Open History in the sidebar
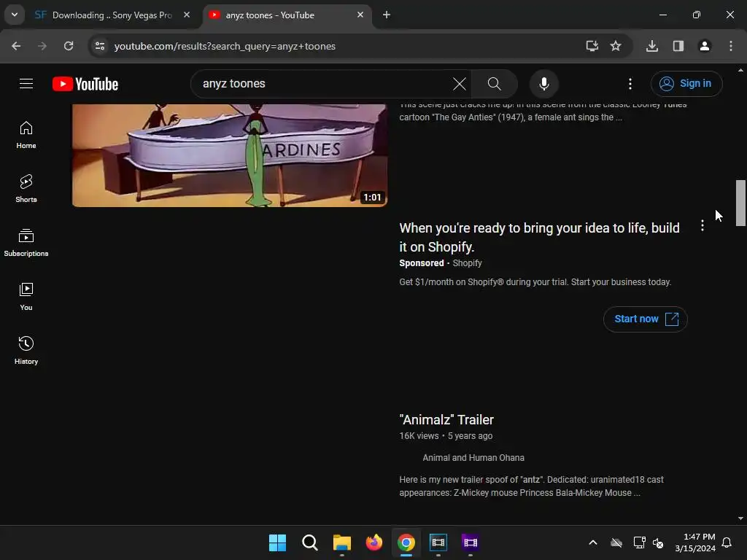This screenshot has width=747, height=560. pos(26,350)
